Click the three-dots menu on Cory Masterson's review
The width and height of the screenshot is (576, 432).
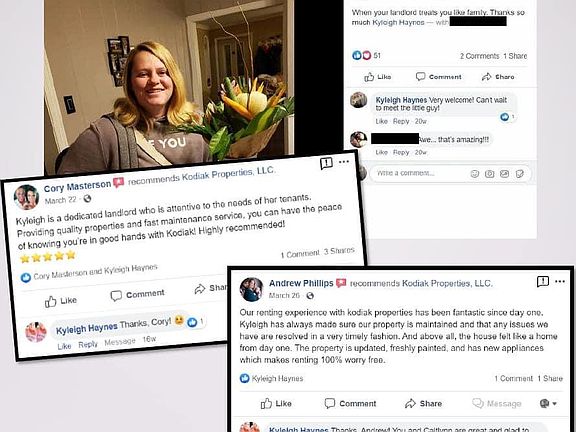point(344,162)
